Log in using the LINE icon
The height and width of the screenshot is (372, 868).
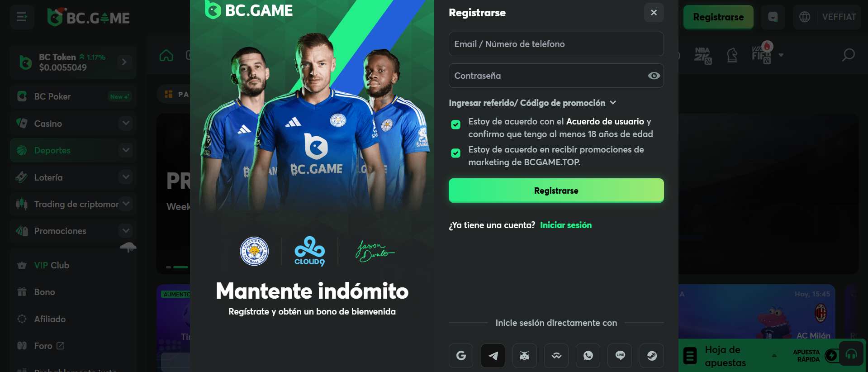pos(620,355)
